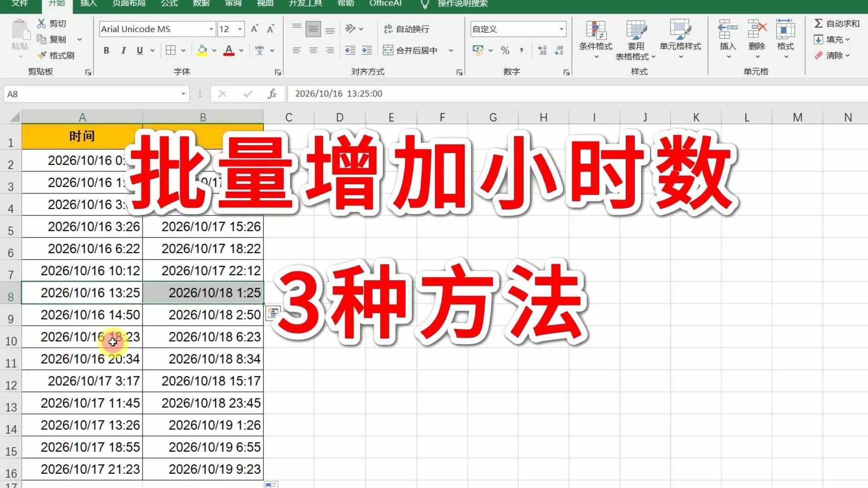The height and width of the screenshot is (488, 868).
Task: Open the 数据 ribbon tab
Action: tap(201, 4)
